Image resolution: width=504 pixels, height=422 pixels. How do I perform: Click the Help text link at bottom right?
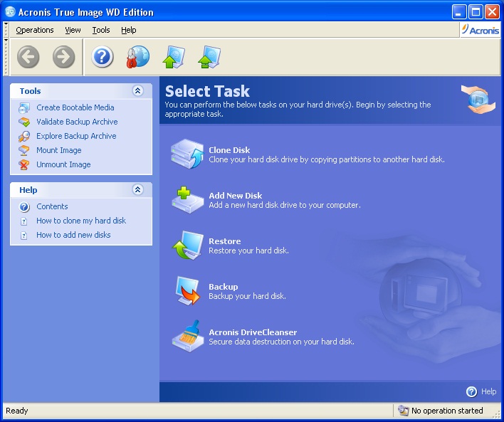pyautogui.click(x=488, y=391)
